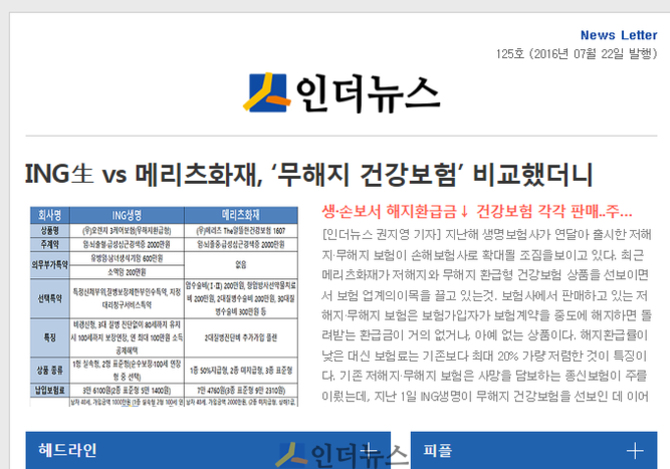Open the 'News Letter' heading link
670x469 pixels.
(618, 35)
